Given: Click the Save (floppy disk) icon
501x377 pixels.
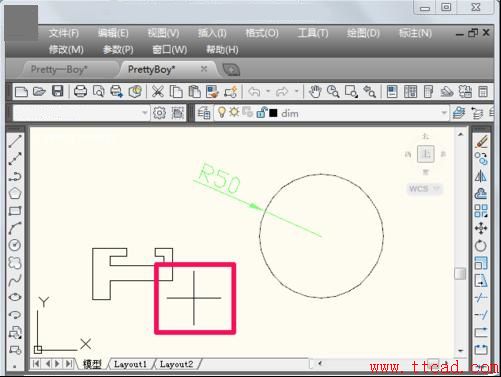Looking at the screenshot, I should tap(58, 91).
